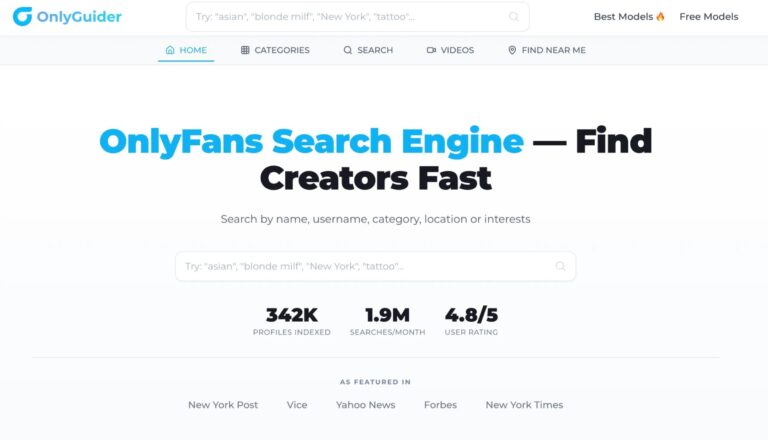Click the Find Near Me location pin icon
The width and height of the screenshot is (768, 440).
click(512, 50)
